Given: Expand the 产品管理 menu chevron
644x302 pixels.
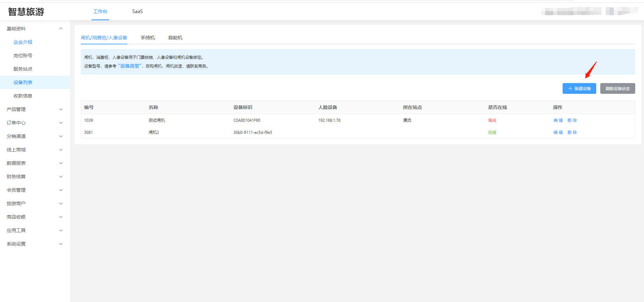Looking at the screenshot, I should tap(61, 109).
